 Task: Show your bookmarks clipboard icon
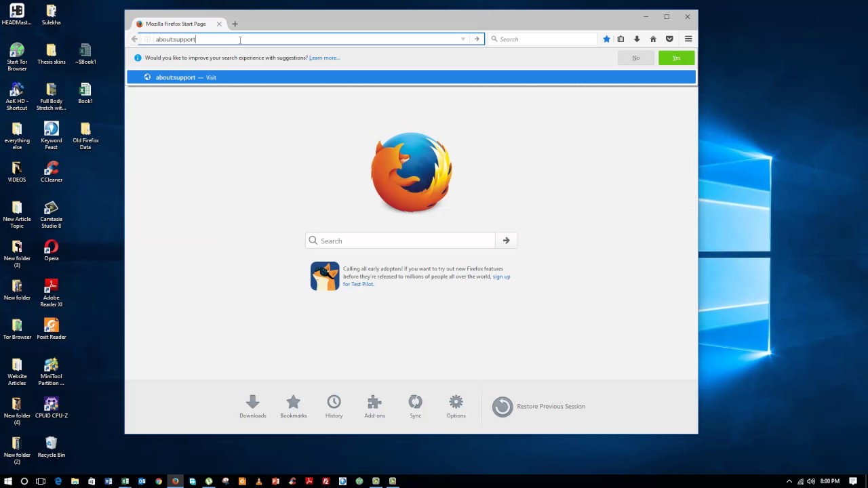[620, 39]
